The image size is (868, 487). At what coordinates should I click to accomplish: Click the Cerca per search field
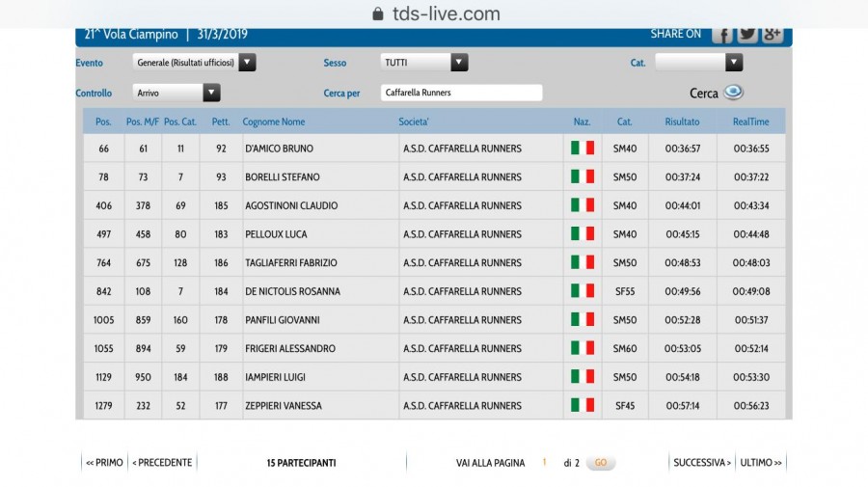[462, 93]
